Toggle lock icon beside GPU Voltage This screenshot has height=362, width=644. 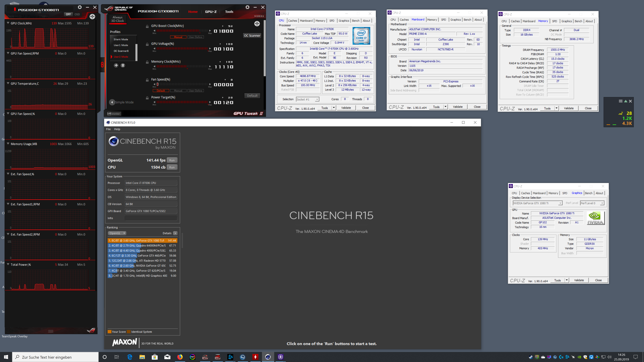[147, 44]
